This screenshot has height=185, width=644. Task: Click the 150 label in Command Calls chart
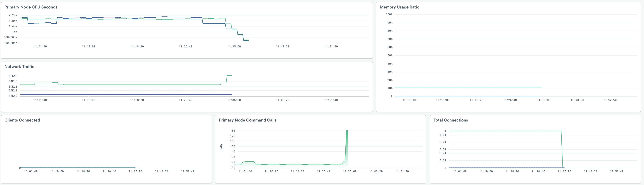(x=232, y=146)
